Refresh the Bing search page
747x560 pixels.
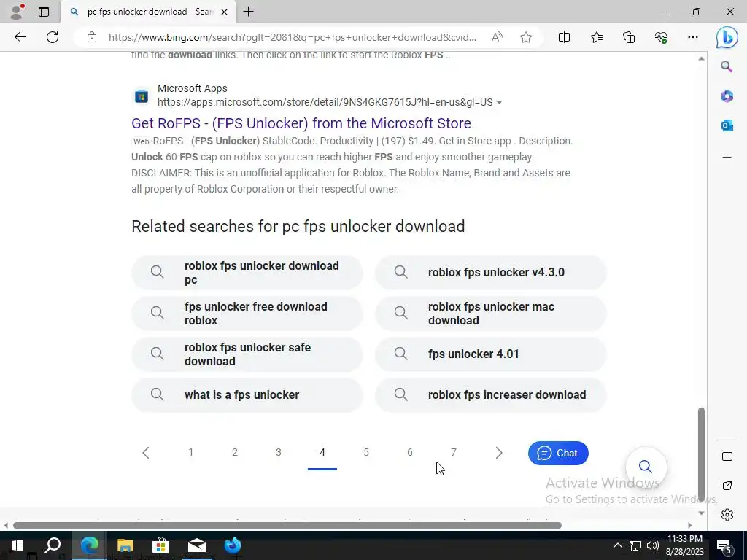[53, 37]
